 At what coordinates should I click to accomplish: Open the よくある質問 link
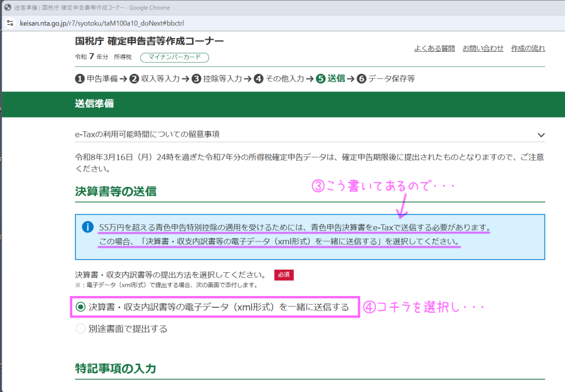point(434,49)
